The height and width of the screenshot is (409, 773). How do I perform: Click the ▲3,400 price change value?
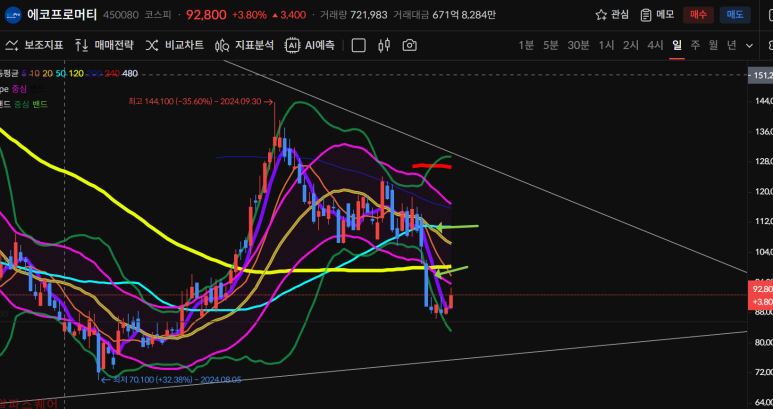pos(289,15)
